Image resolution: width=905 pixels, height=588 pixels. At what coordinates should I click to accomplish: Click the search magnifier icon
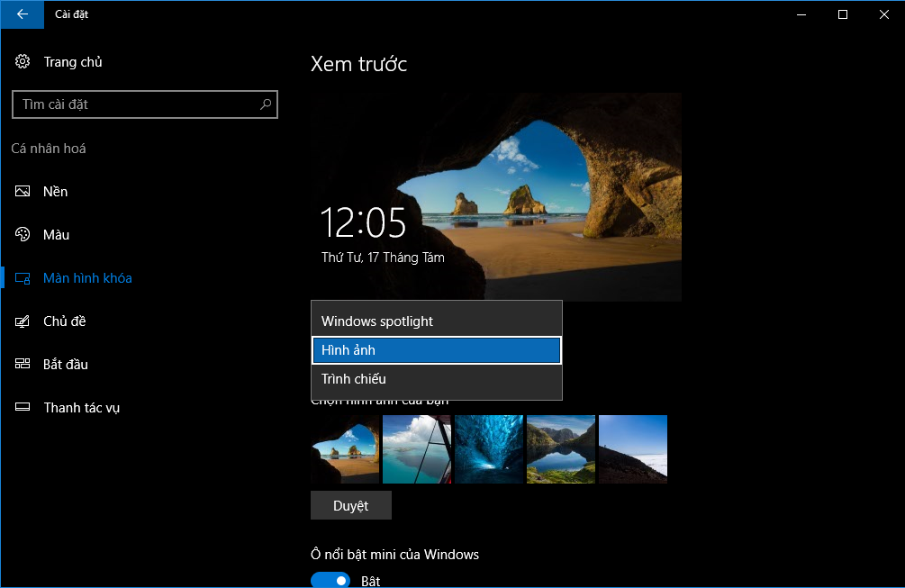coord(265,104)
